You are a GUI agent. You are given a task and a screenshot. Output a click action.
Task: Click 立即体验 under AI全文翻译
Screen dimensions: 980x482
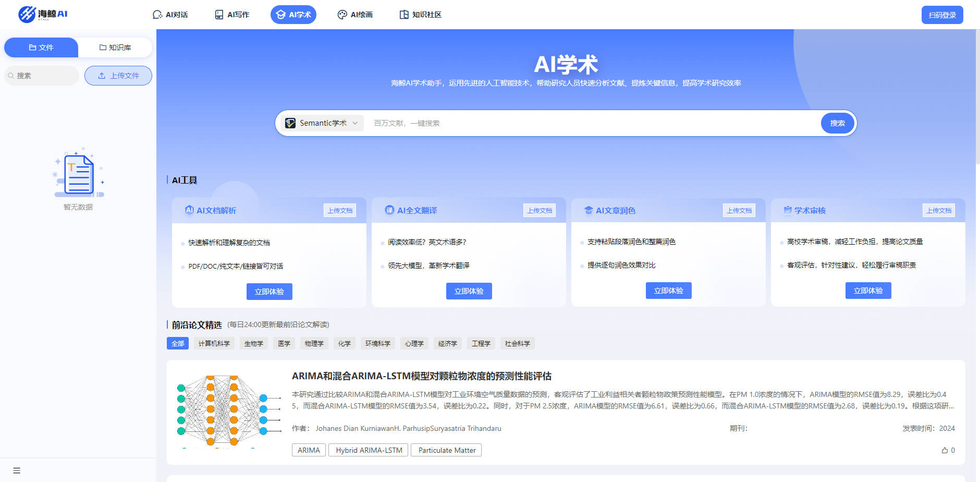[x=469, y=291]
